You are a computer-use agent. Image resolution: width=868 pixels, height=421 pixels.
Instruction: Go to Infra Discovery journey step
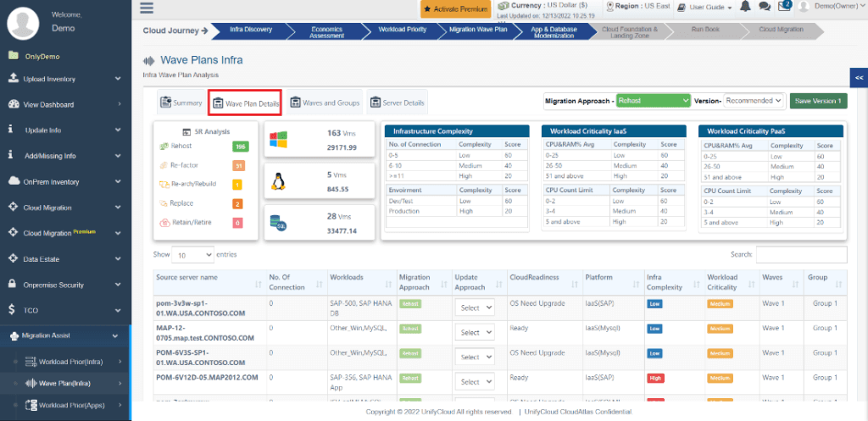[x=250, y=31]
